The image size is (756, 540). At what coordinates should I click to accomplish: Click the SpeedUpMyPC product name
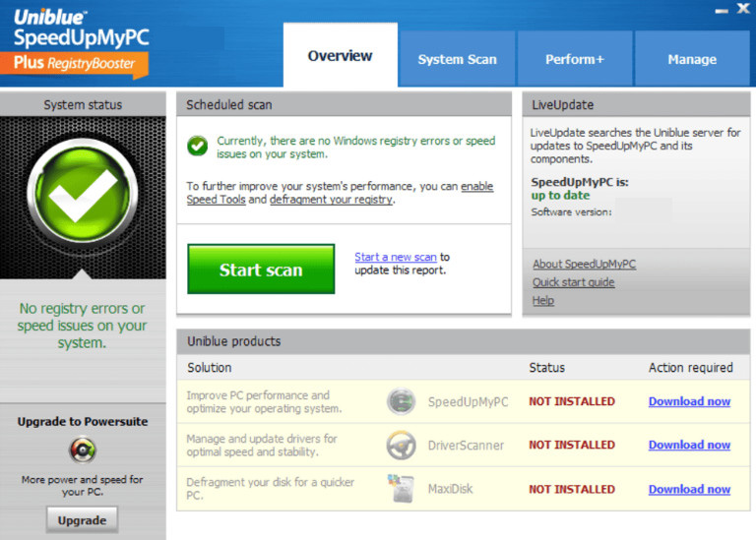[x=468, y=401]
